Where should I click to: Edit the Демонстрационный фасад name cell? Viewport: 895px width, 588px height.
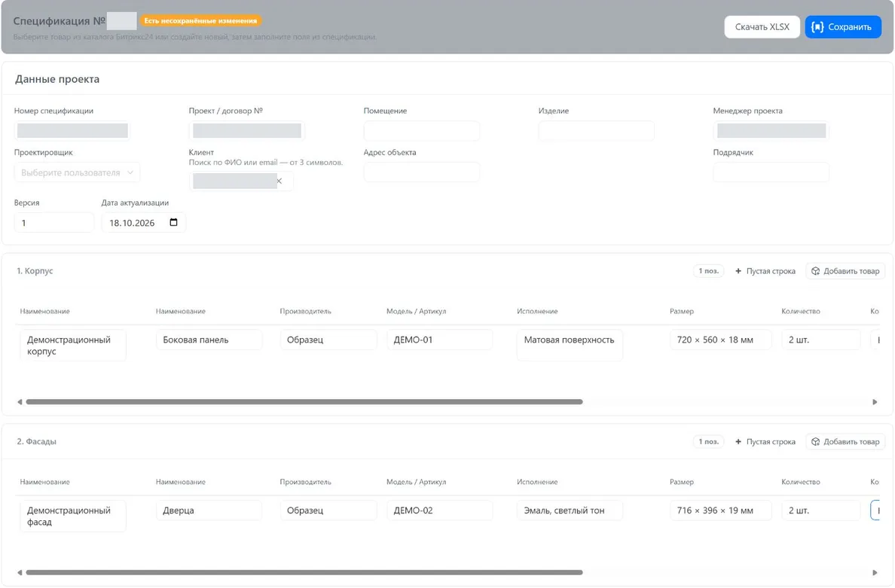[x=73, y=516]
